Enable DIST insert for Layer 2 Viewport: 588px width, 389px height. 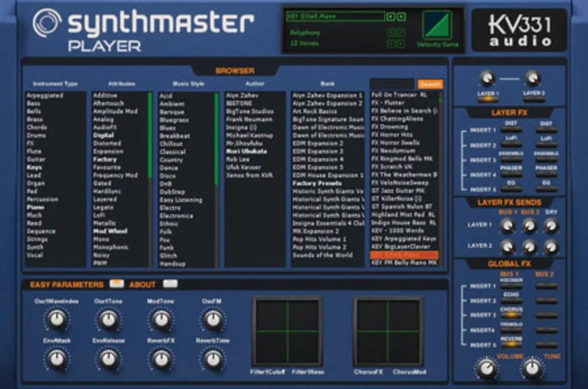[x=546, y=129]
